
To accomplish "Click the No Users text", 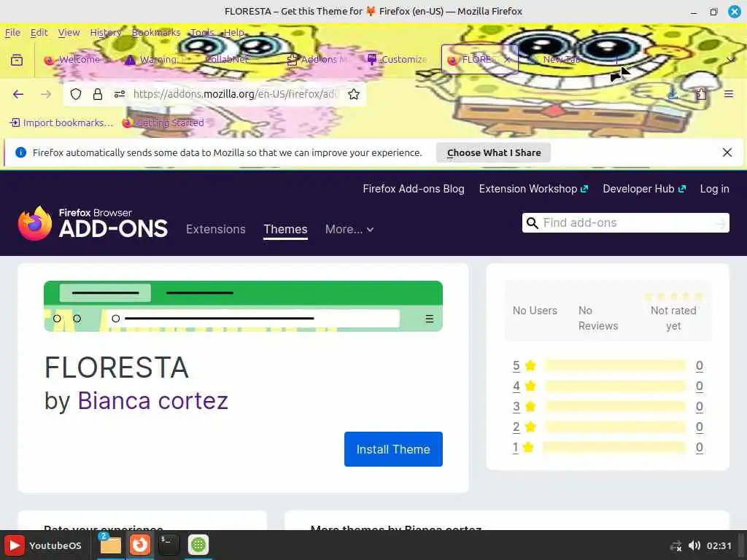I will tap(535, 311).
